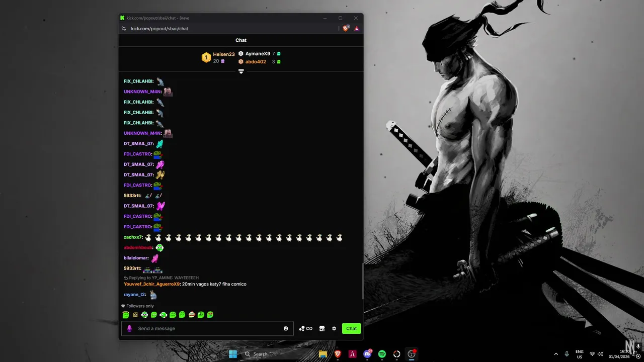644x362 pixels.
Task: Open bilalelomar user card
Action: pyautogui.click(x=136, y=258)
